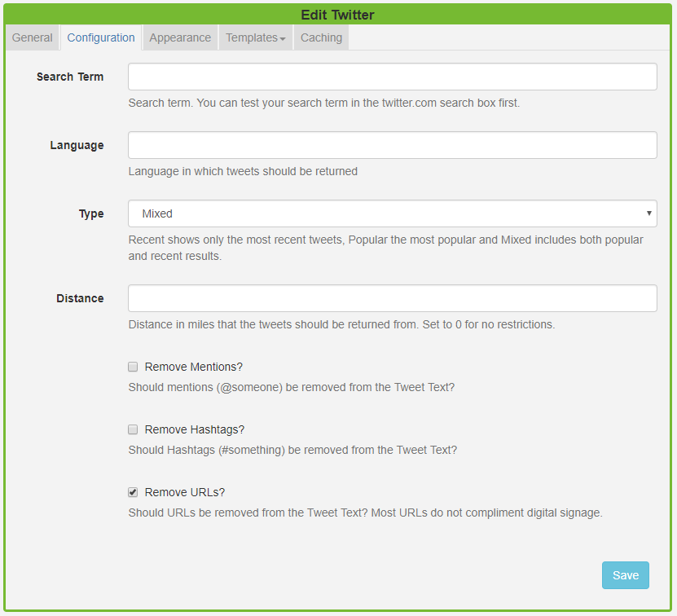Click the arrow on the Type select box
Screen dimensions: 677x616
tap(648, 213)
